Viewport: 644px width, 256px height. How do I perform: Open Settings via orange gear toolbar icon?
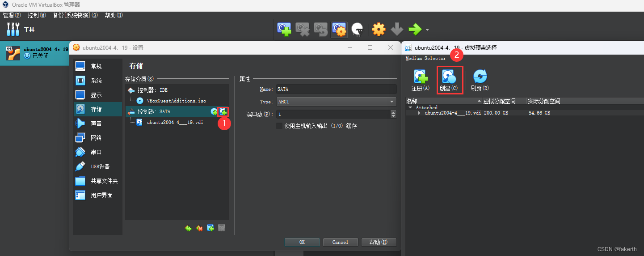point(379,30)
